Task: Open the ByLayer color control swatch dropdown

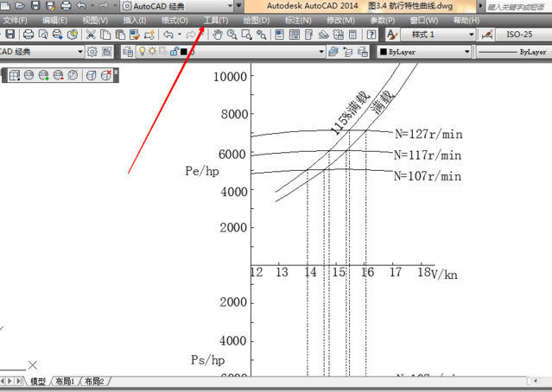Action: point(424,52)
